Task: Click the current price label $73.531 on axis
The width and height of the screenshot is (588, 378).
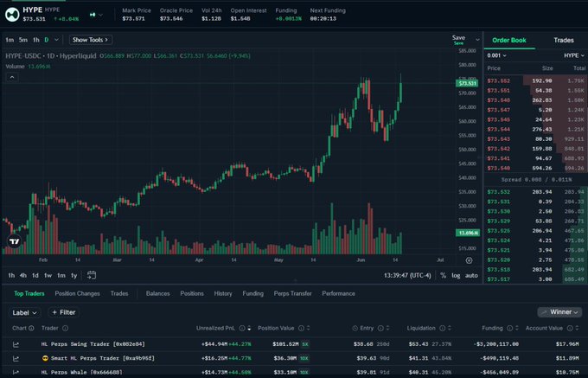Action: point(467,83)
